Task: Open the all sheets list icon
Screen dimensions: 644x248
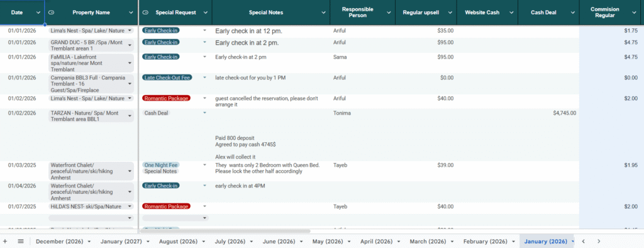Action: (21, 242)
